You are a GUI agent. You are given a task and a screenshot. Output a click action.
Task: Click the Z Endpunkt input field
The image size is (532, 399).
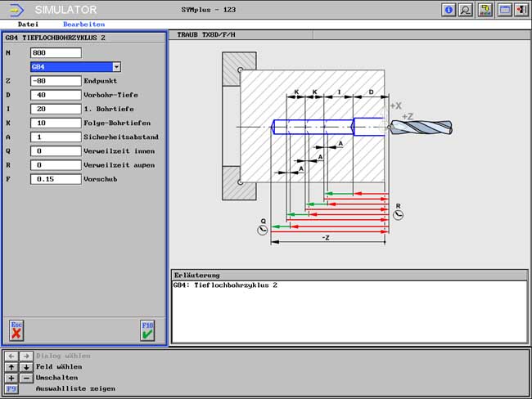click(55, 81)
